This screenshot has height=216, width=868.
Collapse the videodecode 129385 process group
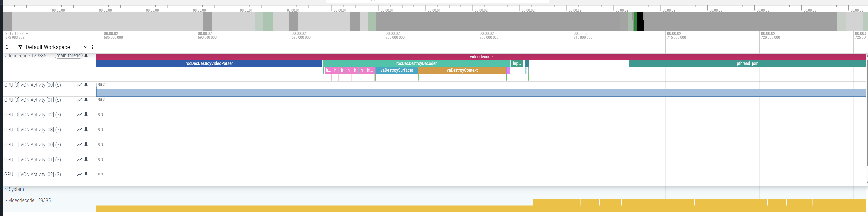(x=6, y=201)
